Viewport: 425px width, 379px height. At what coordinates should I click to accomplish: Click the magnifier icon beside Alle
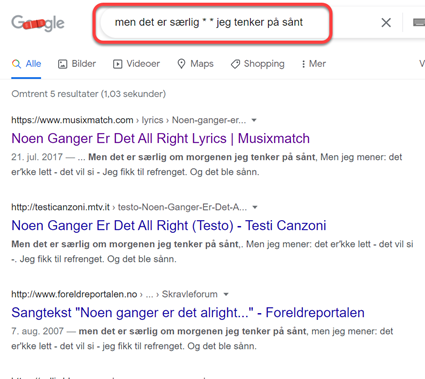[x=16, y=64]
